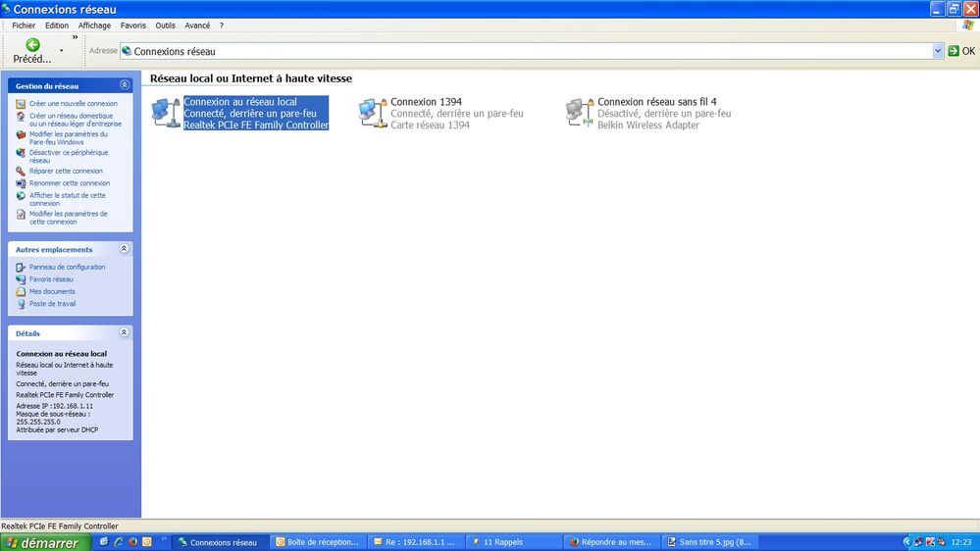Click the Connexions réseau address field
The width and height of the screenshot is (980, 551).
[x=526, y=51]
